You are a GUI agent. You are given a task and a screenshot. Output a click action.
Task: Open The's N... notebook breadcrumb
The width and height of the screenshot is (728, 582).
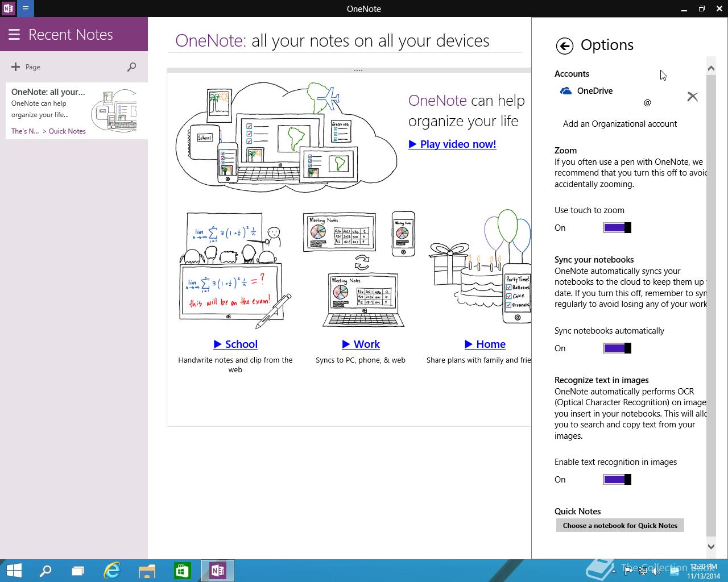[25, 131]
